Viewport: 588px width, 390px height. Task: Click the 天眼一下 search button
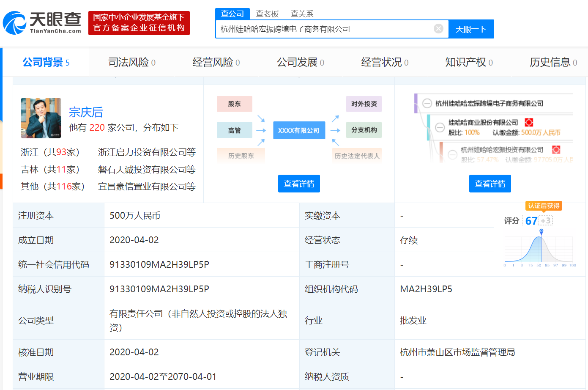coord(471,29)
